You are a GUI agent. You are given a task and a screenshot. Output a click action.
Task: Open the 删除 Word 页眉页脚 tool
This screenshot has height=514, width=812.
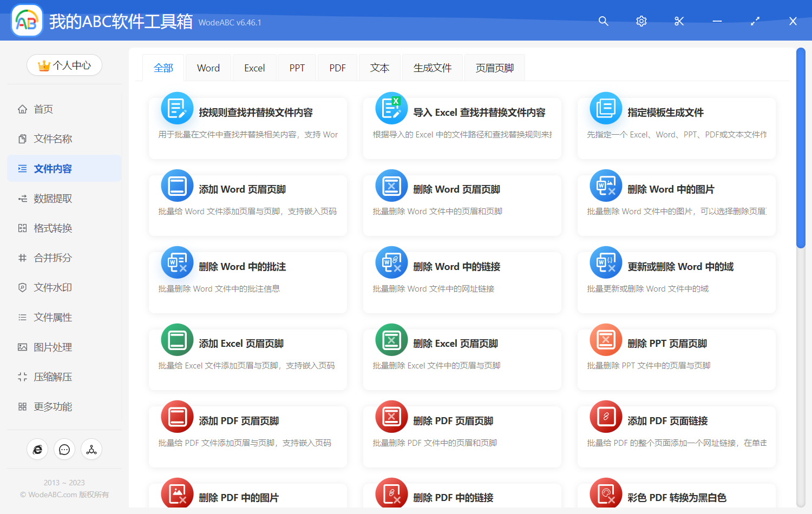462,206
